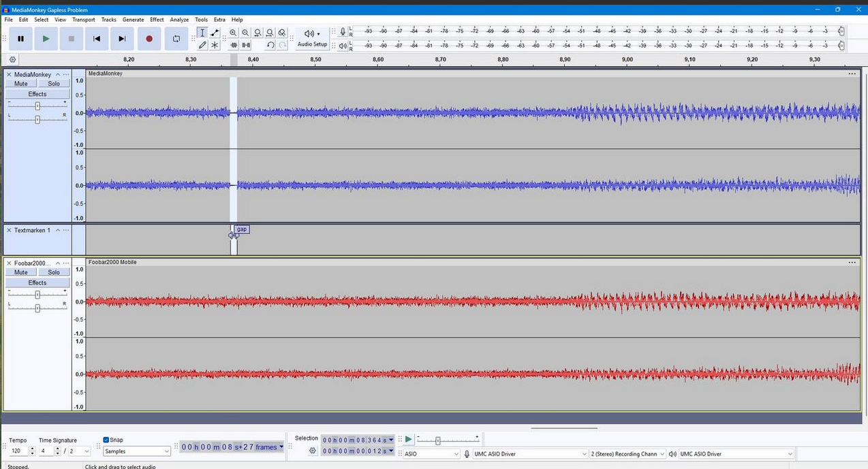Click the Undo arrow icon
This screenshot has width=868, height=469.
[270, 45]
